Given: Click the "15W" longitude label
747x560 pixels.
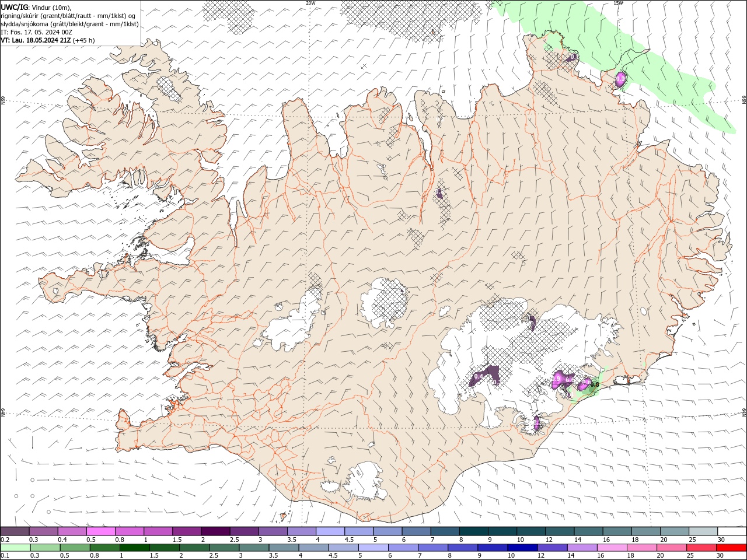Looking at the screenshot, I should click(618, 3).
